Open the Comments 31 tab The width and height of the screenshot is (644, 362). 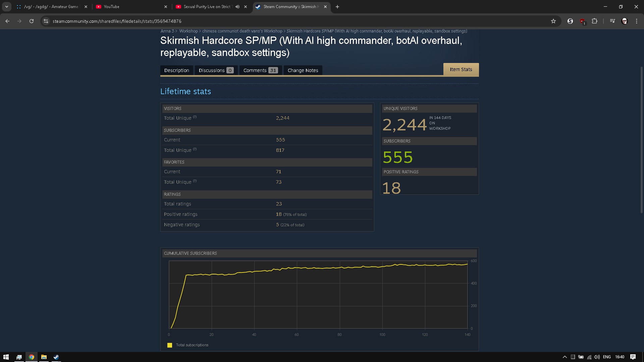[260, 70]
